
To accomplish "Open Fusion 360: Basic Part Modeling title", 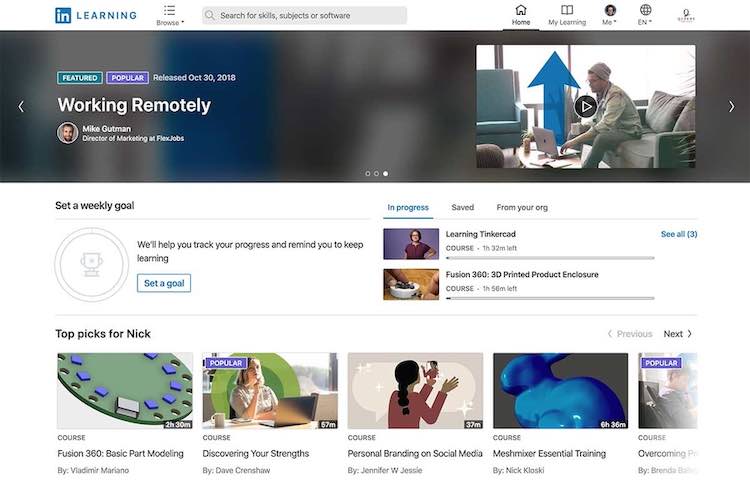I will click(121, 453).
